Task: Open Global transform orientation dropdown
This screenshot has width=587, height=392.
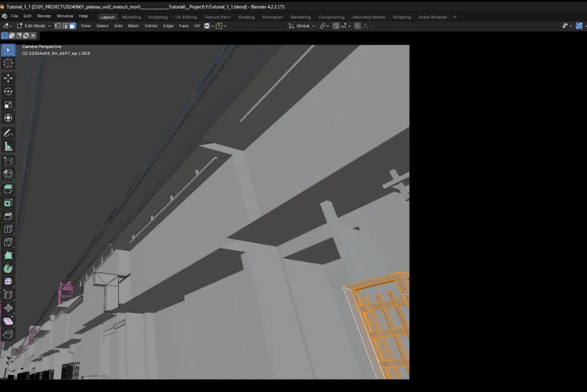Action: tap(302, 26)
